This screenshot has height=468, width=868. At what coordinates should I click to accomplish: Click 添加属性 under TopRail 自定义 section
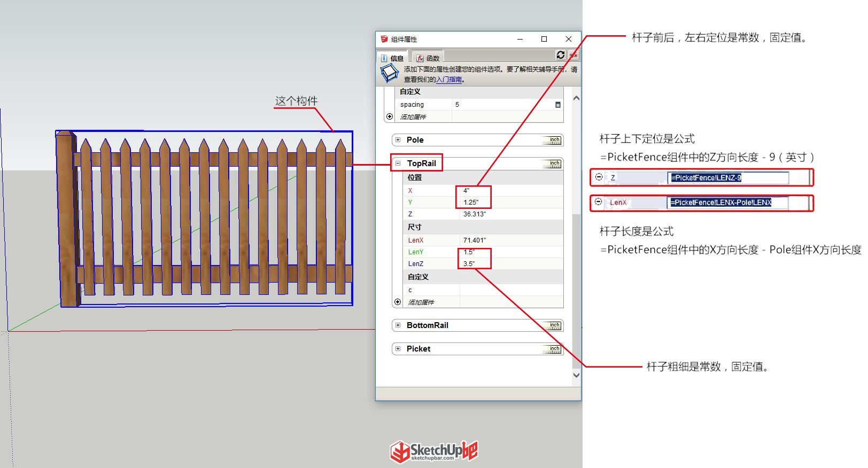(x=421, y=302)
